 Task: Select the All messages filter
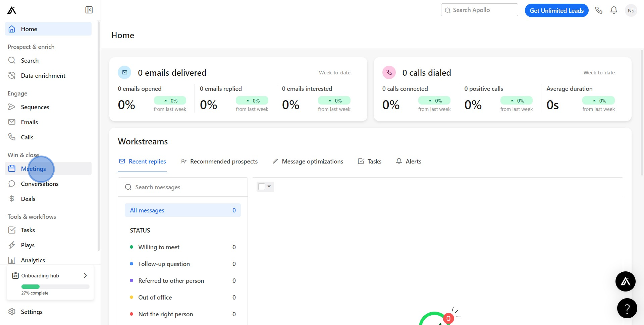[x=183, y=210]
